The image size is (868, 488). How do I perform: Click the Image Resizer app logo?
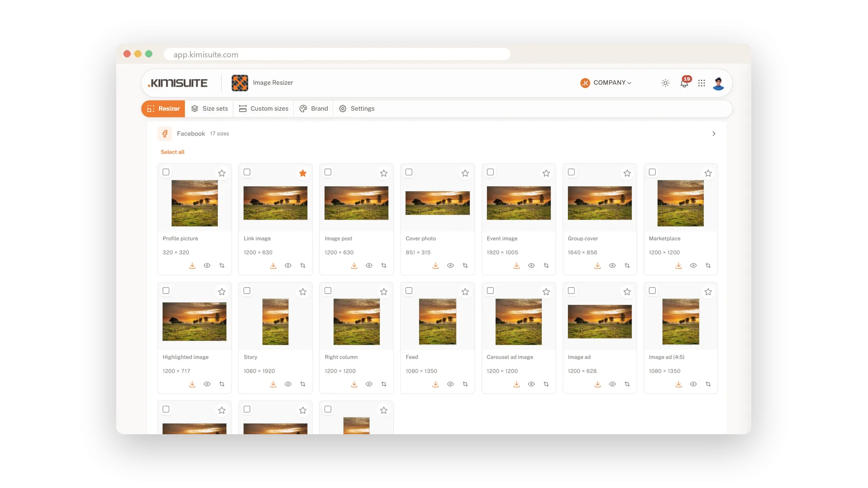click(x=240, y=83)
